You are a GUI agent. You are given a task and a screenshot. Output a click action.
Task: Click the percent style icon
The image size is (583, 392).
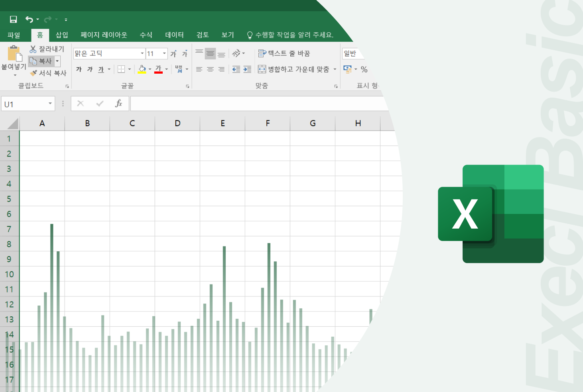[364, 69]
